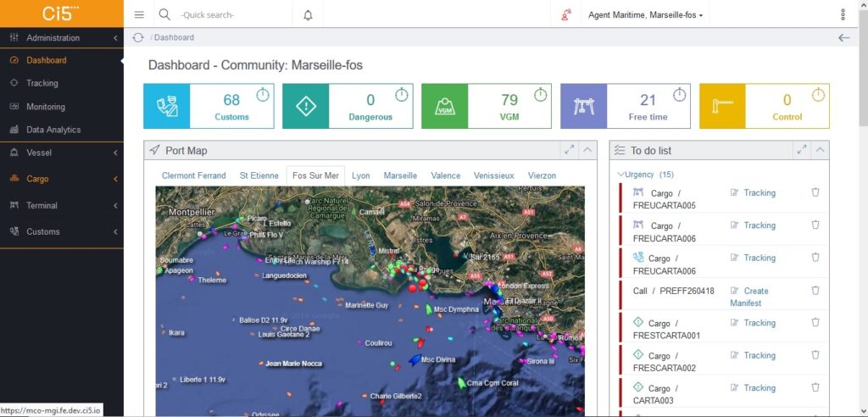Collapse the Urgency group
The width and height of the screenshot is (868, 417).
pyautogui.click(x=620, y=175)
